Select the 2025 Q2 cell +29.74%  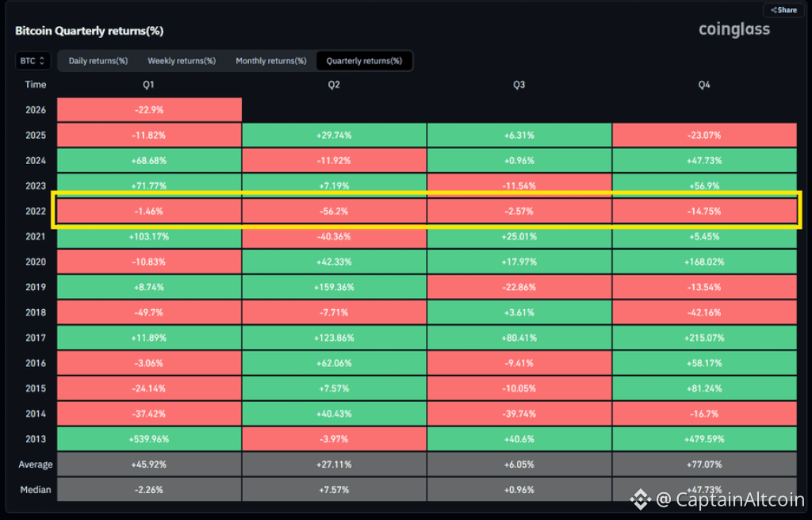pos(334,136)
